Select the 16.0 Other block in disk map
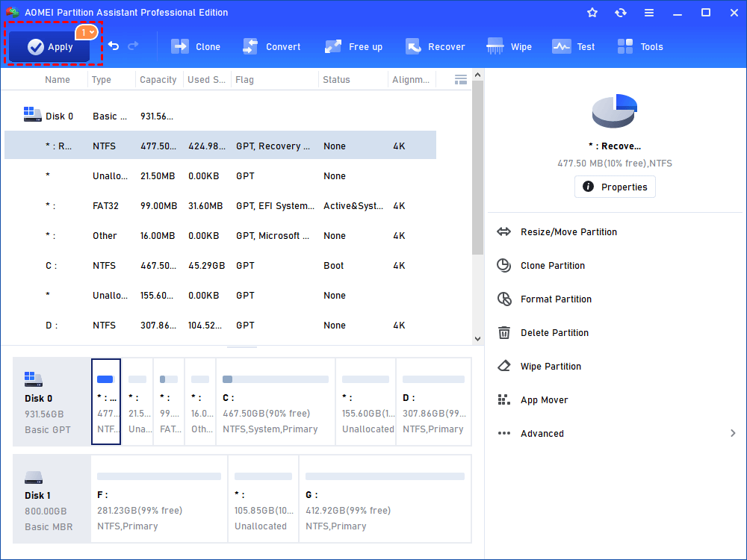Image resolution: width=747 pixels, height=560 pixels. (200, 402)
